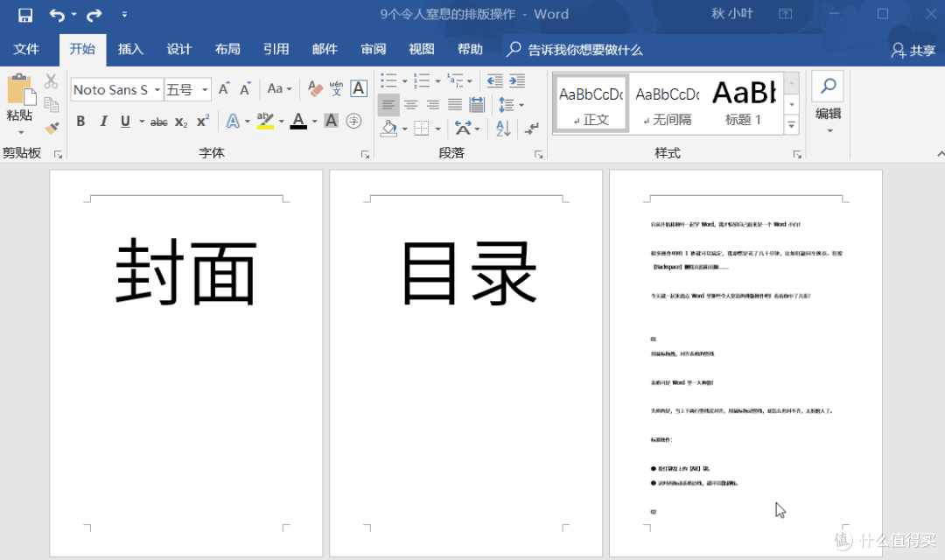
Task: Click the 共享 button
Action: (x=913, y=50)
